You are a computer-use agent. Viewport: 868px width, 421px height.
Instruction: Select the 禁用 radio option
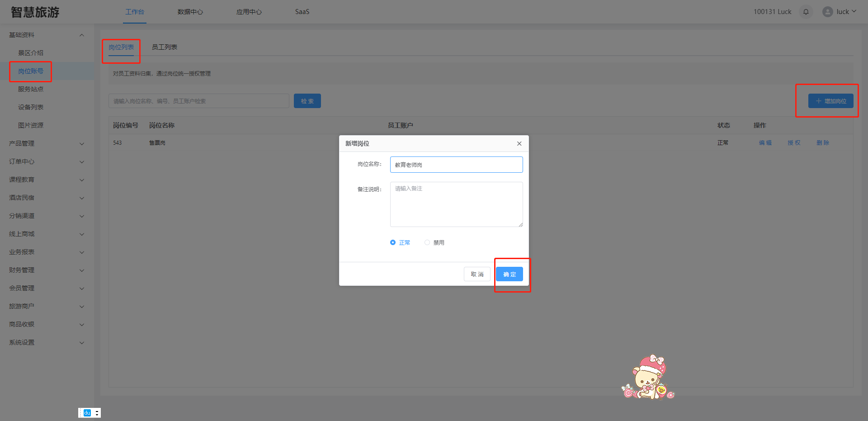pyautogui.click(x=427, y=243)
